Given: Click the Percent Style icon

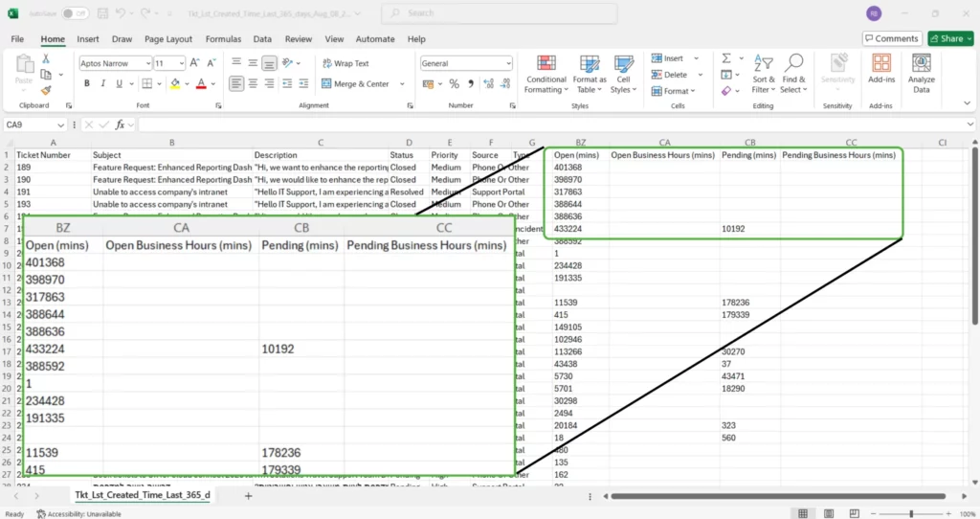Looking at the screenshot, I should coord(455,83).
